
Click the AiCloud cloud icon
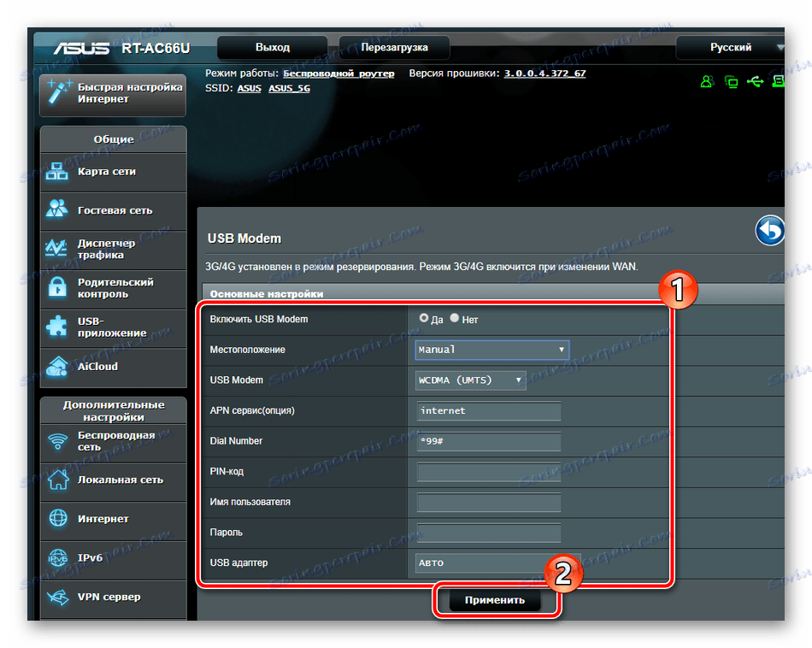(x=57, y=366)
